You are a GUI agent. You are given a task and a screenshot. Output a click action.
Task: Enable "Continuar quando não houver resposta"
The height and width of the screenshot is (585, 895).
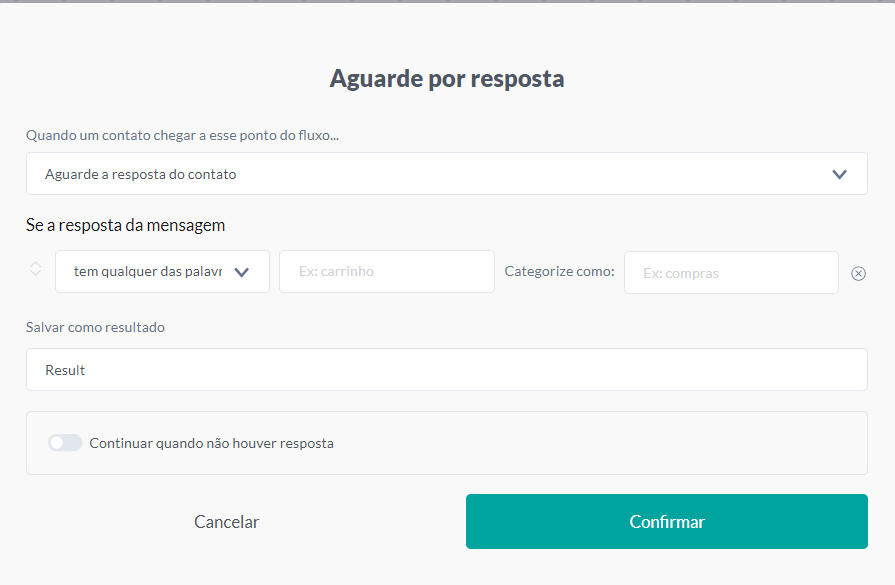coord(64,442)
